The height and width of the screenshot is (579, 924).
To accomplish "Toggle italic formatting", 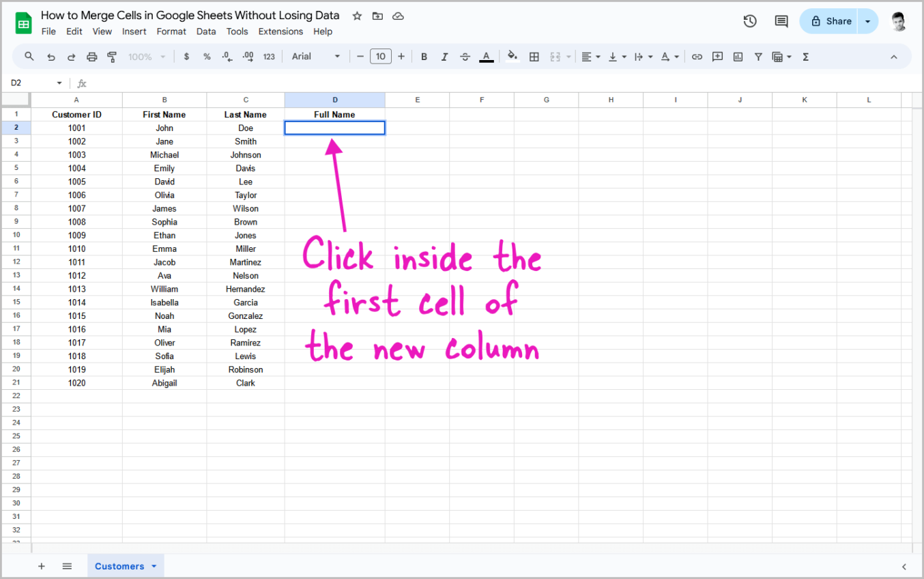I will pyautogui.click(x=444, y=57).
